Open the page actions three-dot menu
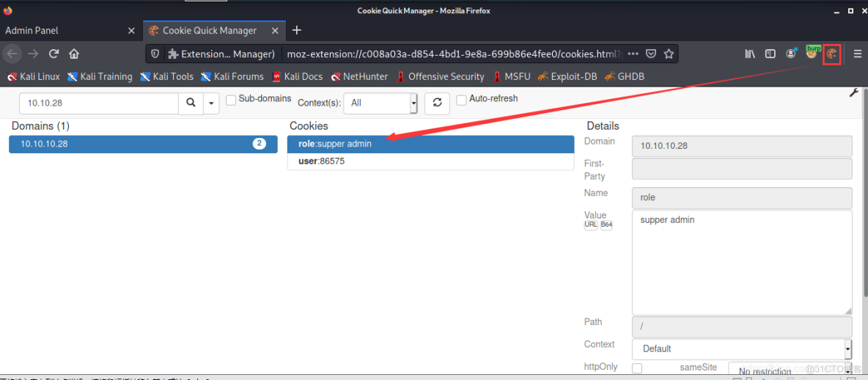Image resolution: width=868 pixels, height=380 pixels. [x=633, y=54]
